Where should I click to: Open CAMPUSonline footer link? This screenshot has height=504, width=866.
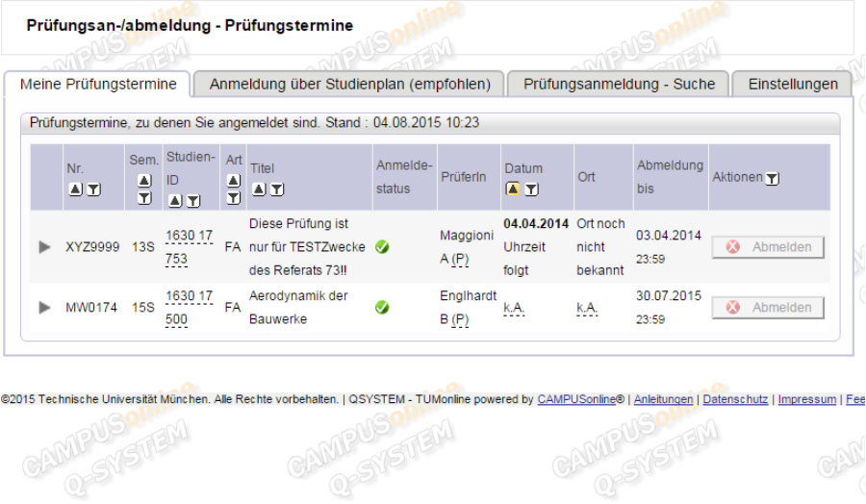click(576, 399)
